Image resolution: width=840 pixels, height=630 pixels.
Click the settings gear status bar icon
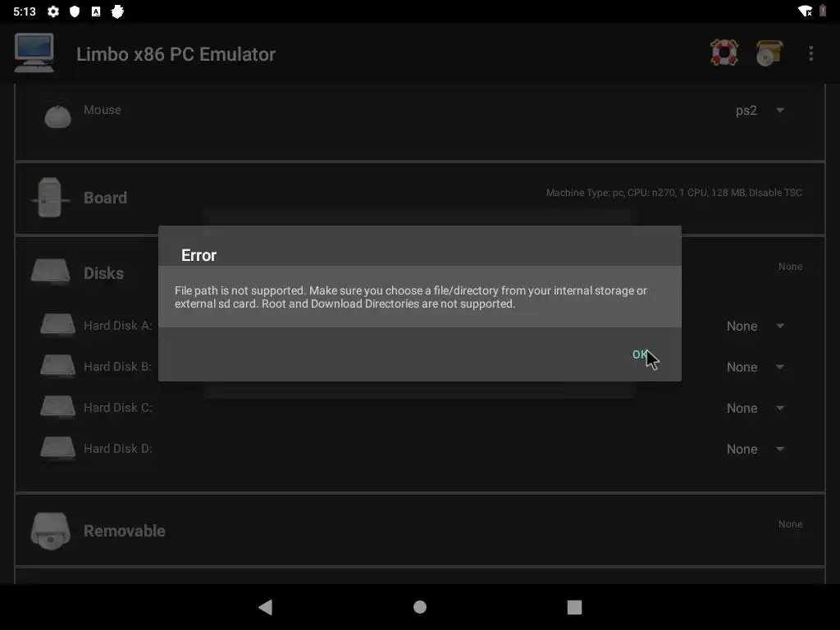pos(53,11)
